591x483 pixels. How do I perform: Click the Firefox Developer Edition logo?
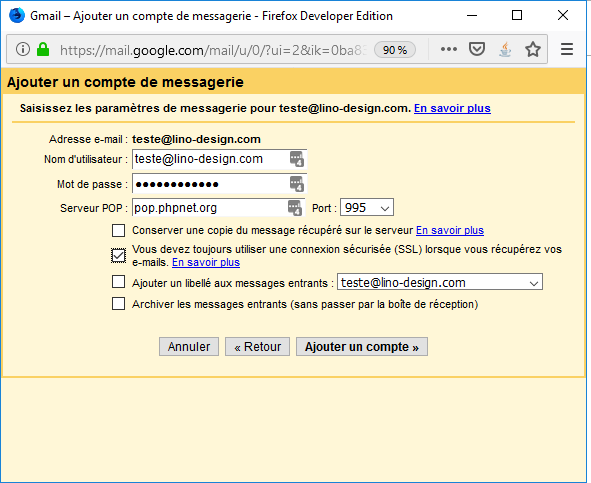[17, 16]
